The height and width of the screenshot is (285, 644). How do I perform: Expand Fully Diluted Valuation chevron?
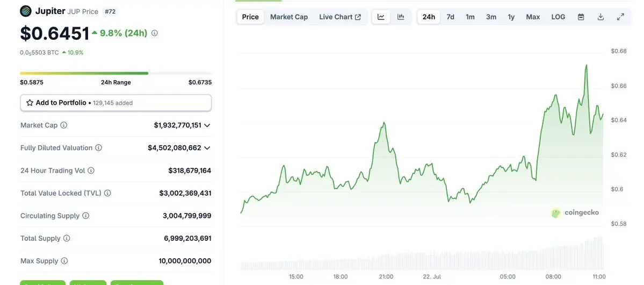(x=207, y=148)
